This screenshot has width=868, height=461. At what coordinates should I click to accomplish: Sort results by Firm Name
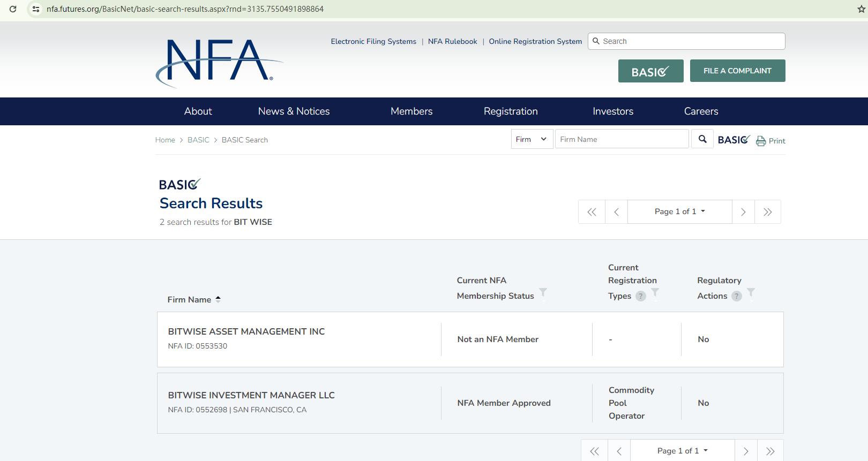tap(194, 300)
